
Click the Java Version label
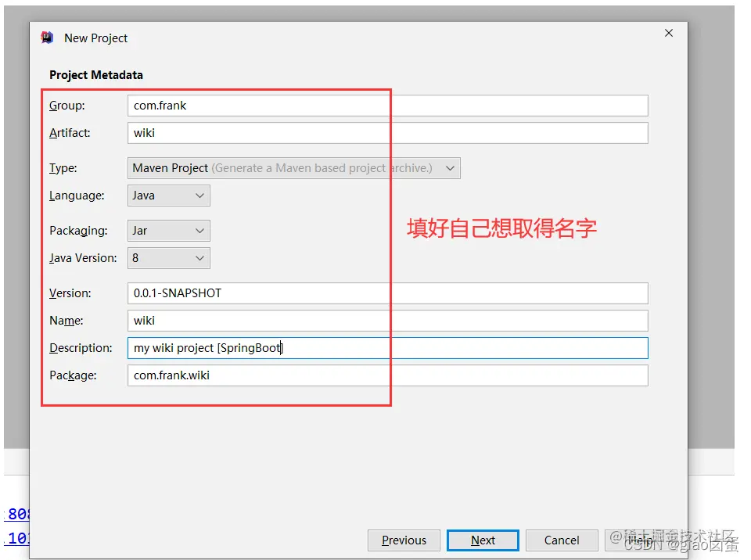83,258
